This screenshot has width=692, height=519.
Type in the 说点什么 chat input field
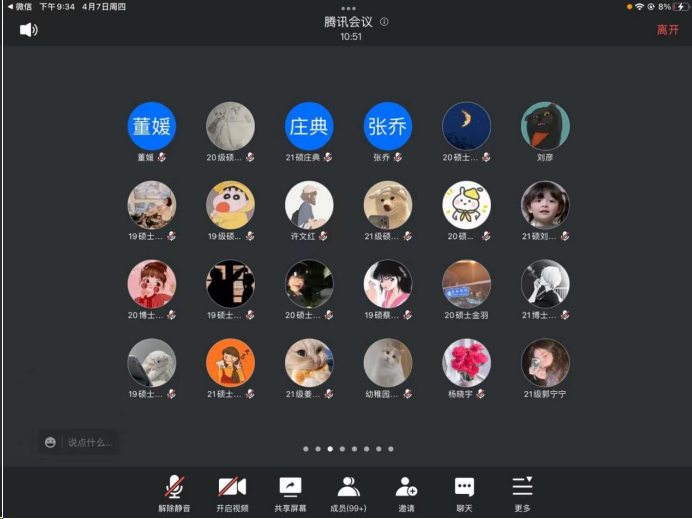(x=90, y=442)
